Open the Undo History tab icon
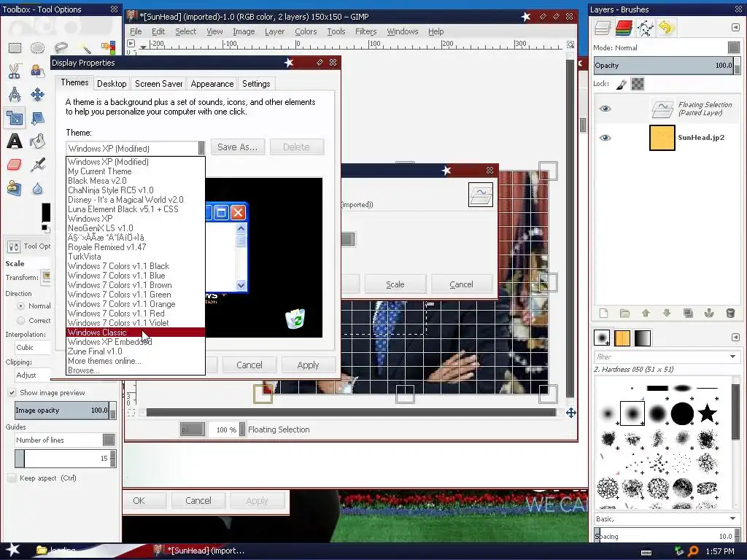747x560 pixels. tap(667, 28)
